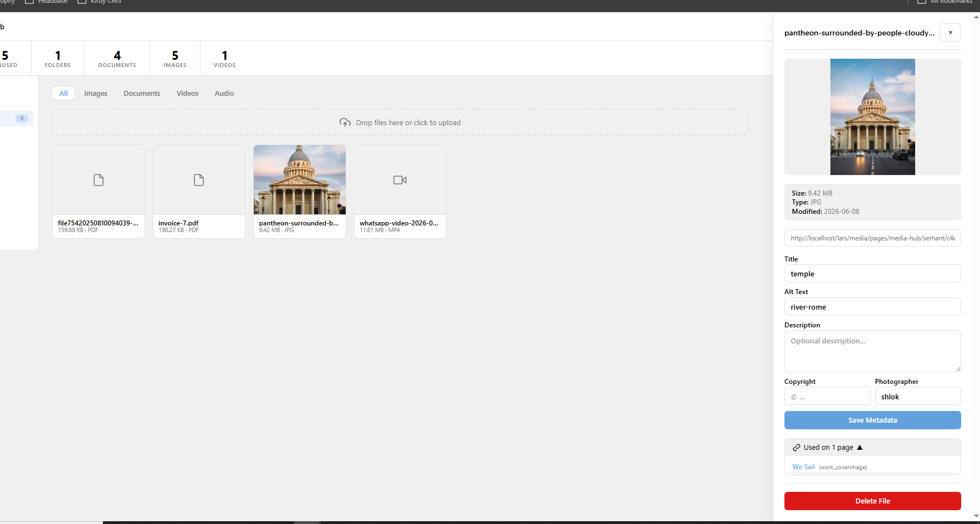Open the All Bookmarks folder in the browser bar
This screenshot has height=524, width=980.
pos(945,2)
